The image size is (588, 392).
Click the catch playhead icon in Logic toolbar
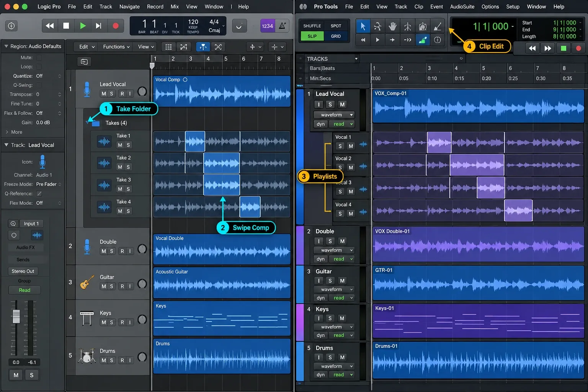(203, 47)
